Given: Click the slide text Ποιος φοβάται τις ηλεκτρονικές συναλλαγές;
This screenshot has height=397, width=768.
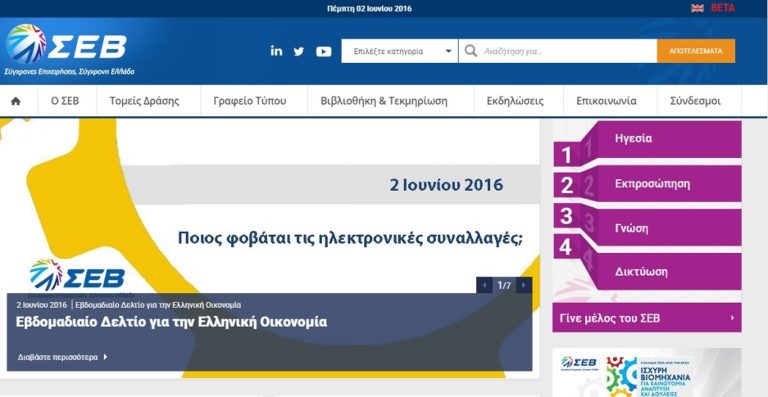Looking at the screenshot, I should [x=351, y=238].
